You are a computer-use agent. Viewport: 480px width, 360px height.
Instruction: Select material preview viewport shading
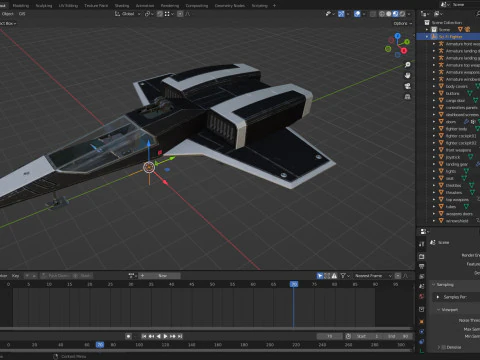click(395, 14)
